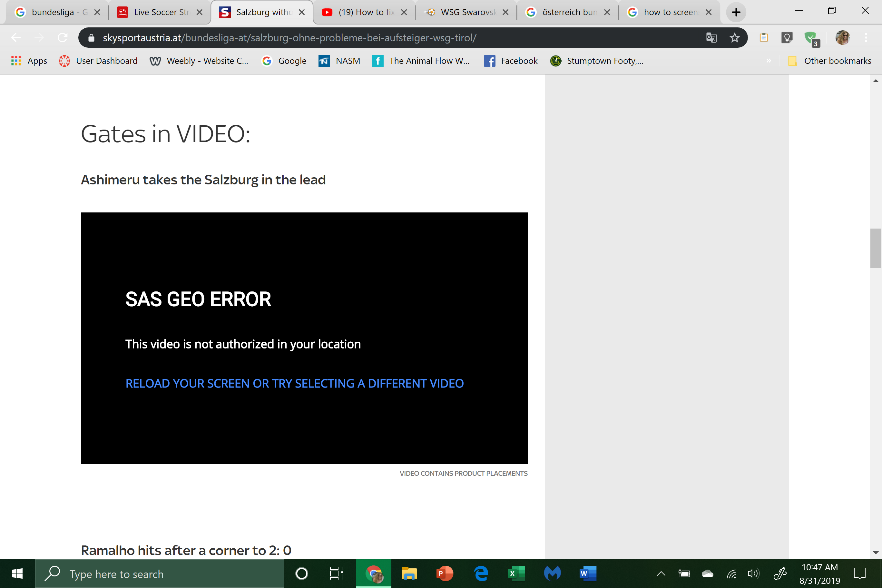Reload the page with the refresh icon

(62, 37)
